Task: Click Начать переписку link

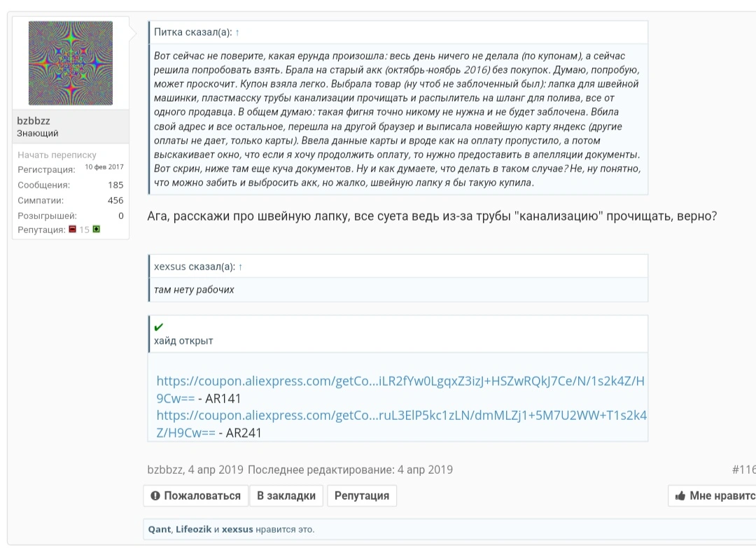Action: [57, 155]
